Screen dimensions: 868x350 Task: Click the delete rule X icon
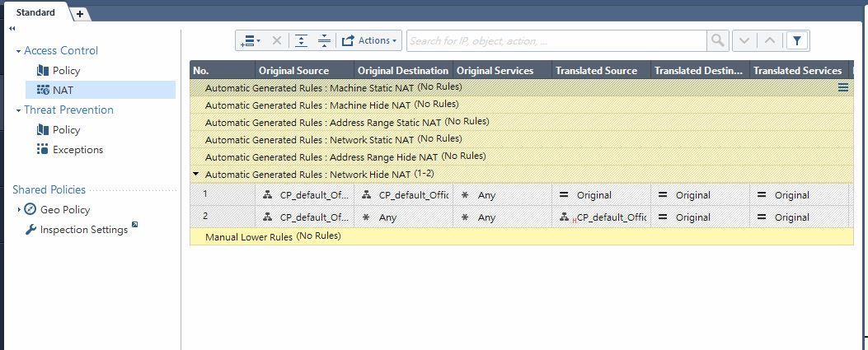point(277,40)
